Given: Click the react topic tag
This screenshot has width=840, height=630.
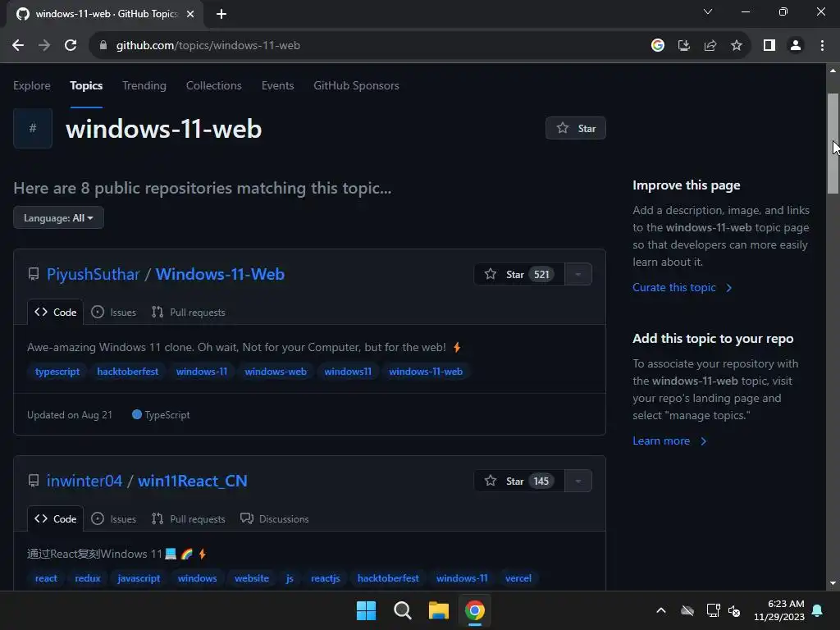Looking at the screenshot, I should pyautogui.click(x=46, y=578).
